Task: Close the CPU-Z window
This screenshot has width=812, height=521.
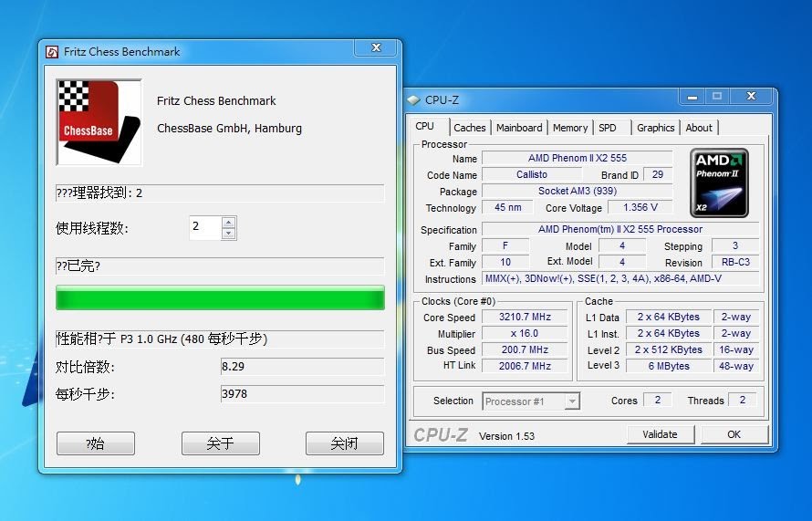Action: coord(752,97)
